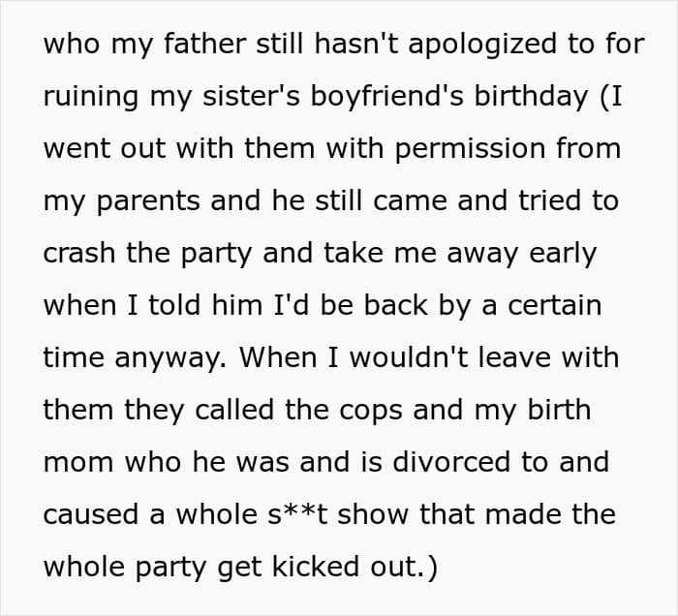Click the word "birthday"
The image size is (678, 616).
click(531, 97)
